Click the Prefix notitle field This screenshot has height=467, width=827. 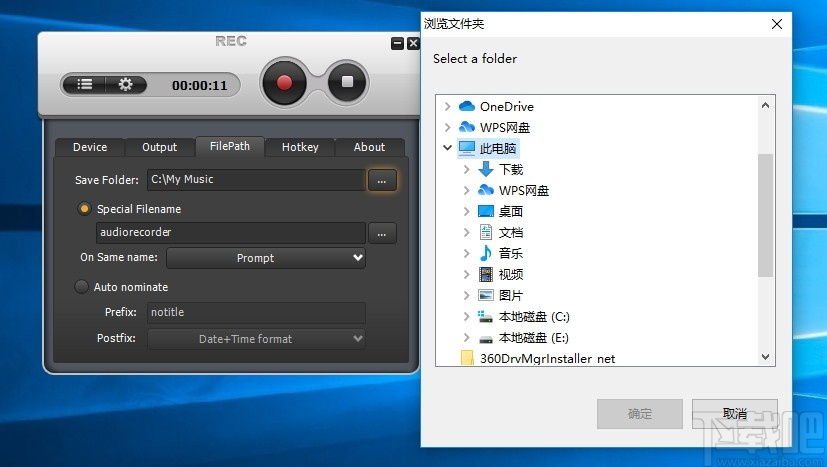pyautogui.click(x=256, y=312)
